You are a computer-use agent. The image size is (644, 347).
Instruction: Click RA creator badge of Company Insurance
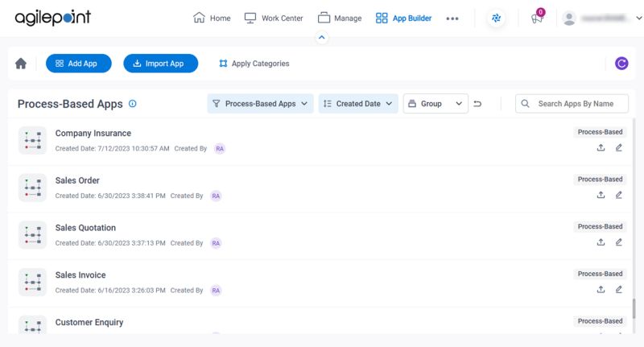pos(220,149)
